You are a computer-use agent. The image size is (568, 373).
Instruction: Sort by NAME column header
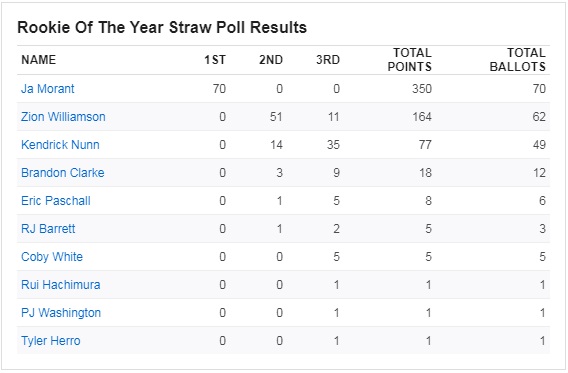38,60
